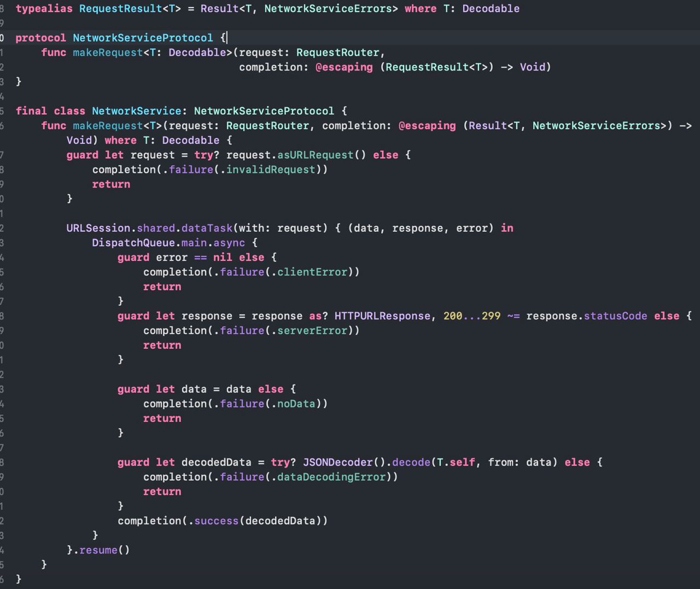Click the .noData error case
The image size is (700, 589).
pyautogui.click(x=293, y=404)
